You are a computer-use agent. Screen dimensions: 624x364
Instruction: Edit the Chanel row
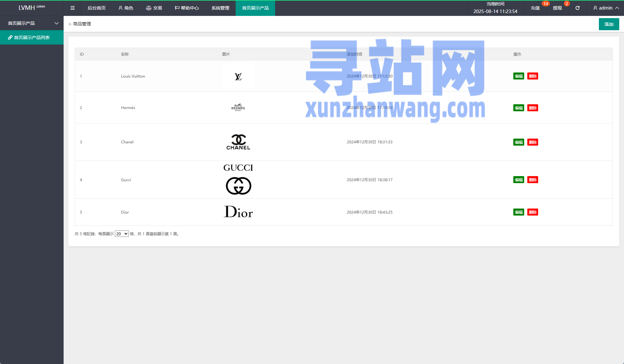point(519,142)
